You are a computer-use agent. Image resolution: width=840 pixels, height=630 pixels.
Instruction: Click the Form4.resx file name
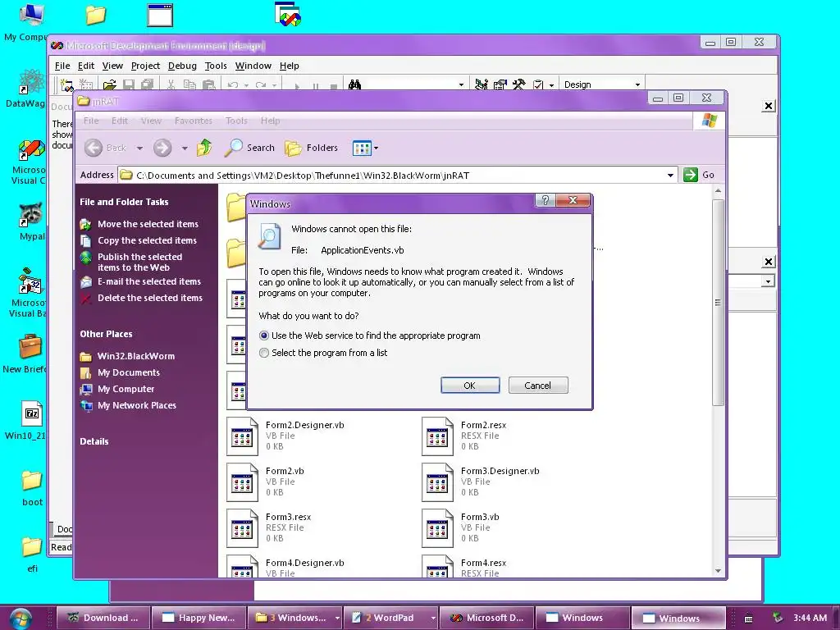click(483, 563)
